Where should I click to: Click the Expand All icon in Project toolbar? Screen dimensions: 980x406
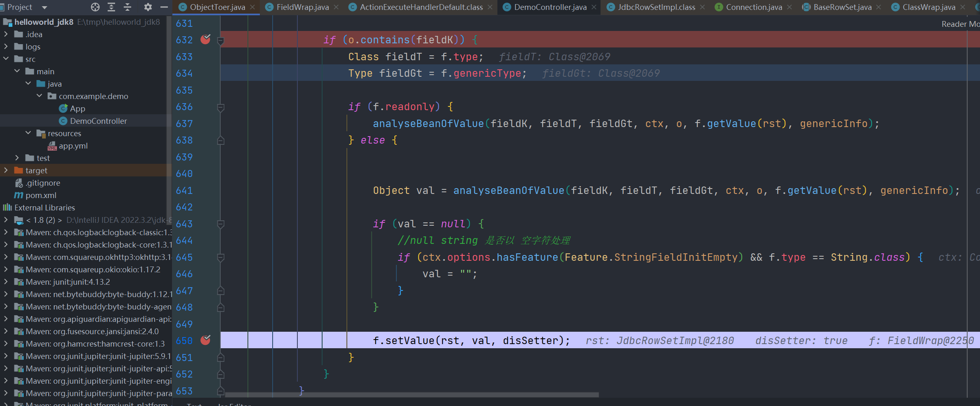click(x=111, y=7)
